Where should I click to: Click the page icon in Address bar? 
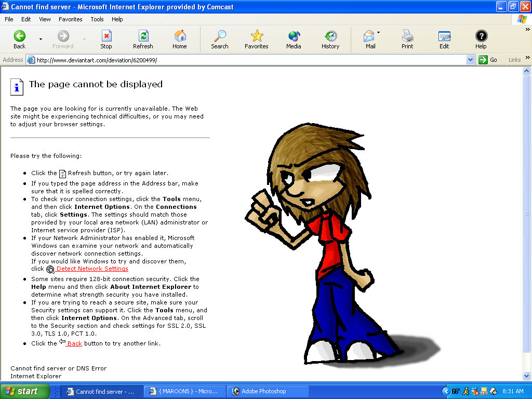pos(31,60)
